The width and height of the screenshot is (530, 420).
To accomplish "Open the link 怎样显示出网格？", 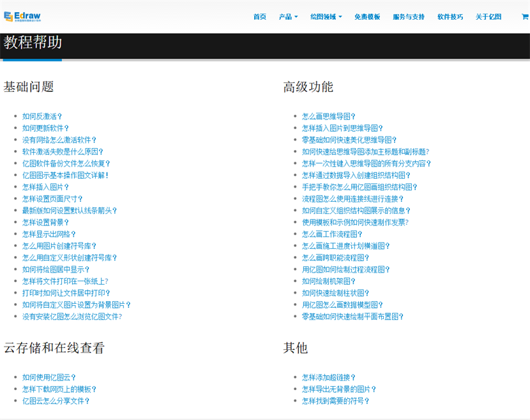I will pyautogui.click(x=49, y=234).
